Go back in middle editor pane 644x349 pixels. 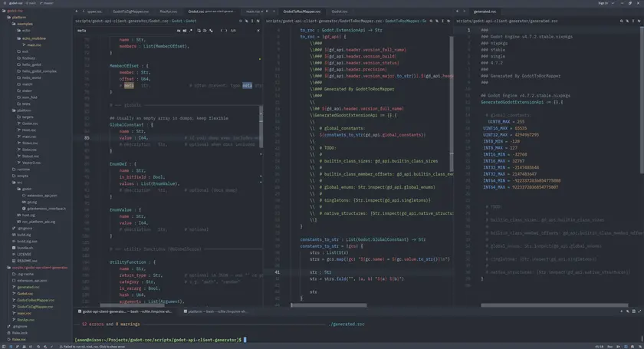coord(267,12)
